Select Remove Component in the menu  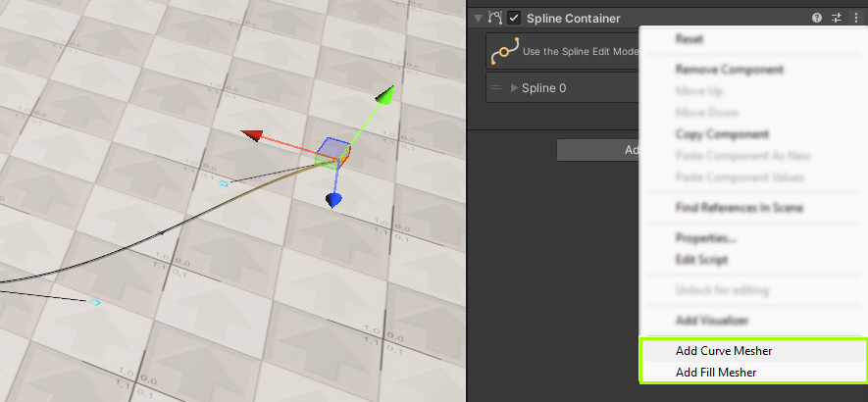click(x=729, y=70)
